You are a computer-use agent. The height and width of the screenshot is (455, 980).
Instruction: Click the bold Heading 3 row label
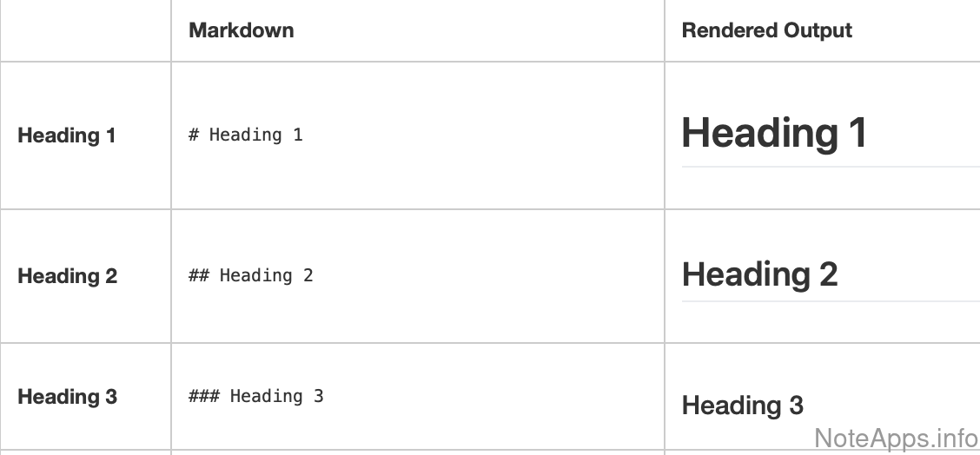[67, 397]
